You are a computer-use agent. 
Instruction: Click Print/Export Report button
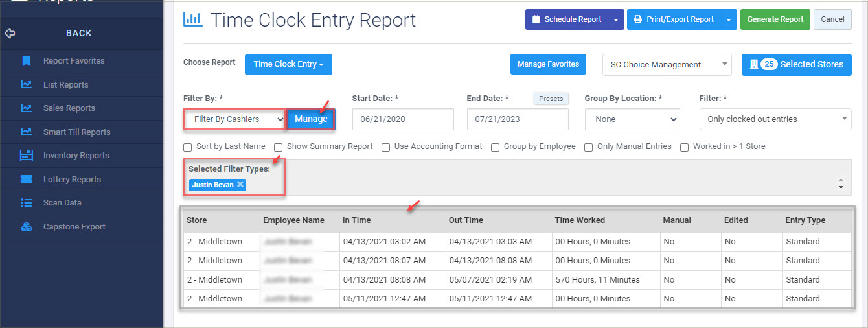coord(674,19)
